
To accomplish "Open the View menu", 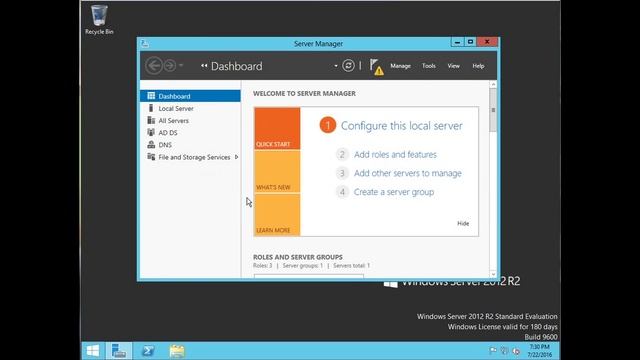I will tap(453, 66).
